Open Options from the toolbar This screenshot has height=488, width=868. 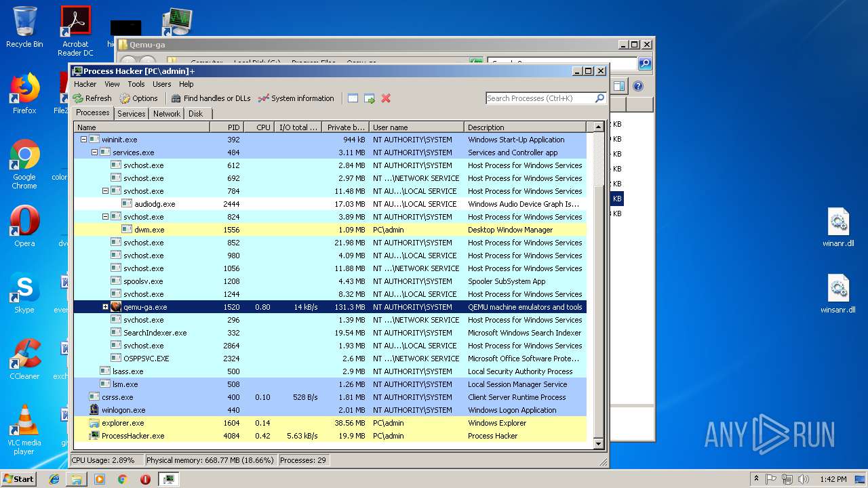138,98
